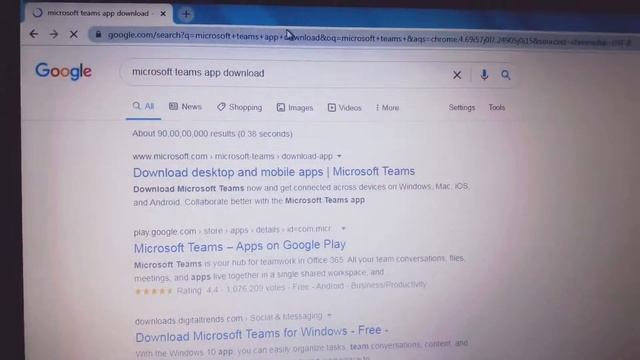
Task: Click the play.google.com breadcrumb URL text
Action: point(232,231)
